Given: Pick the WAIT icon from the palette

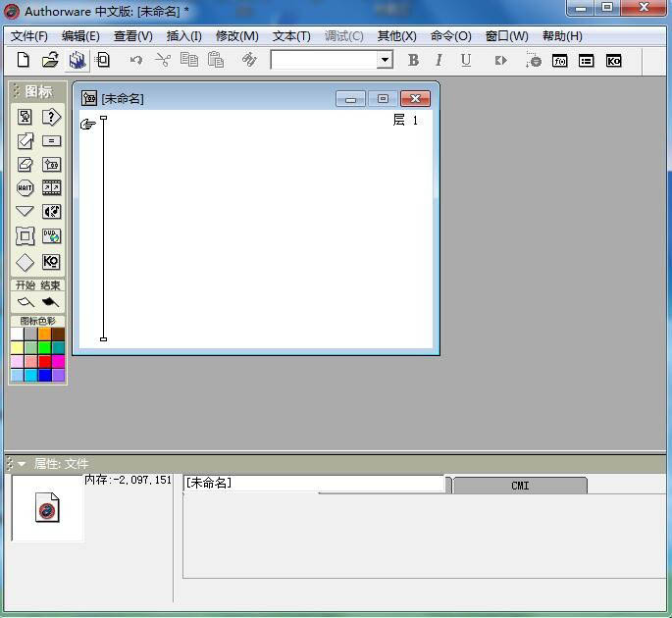Looking at the screenshot, I should pos(26,188).
